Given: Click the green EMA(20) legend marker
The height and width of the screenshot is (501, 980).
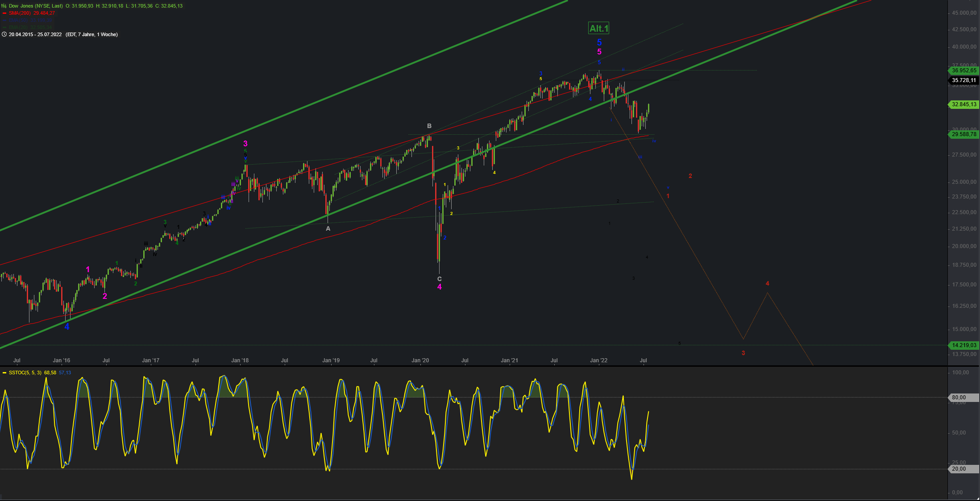Looking at the screenshot, I should [x=4, y=28].
